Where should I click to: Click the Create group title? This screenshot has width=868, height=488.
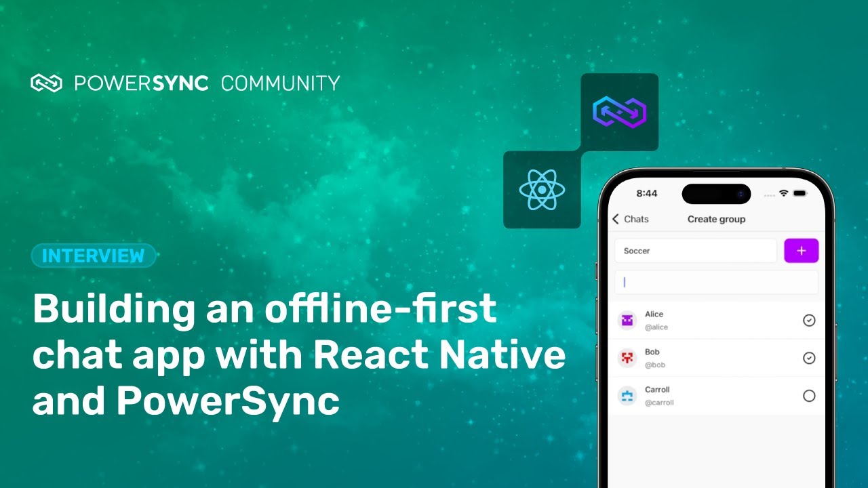(x=716, y=219)
